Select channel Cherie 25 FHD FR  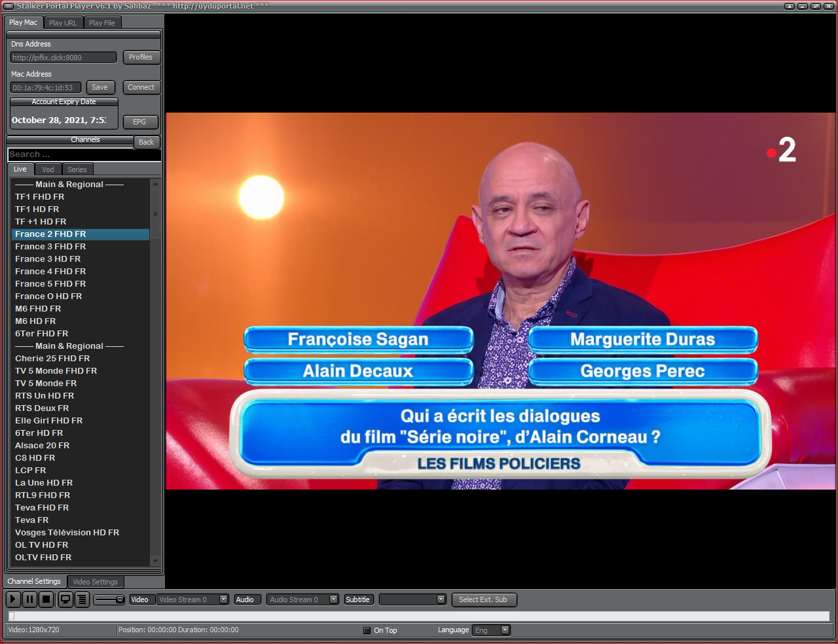pos(81,359)
